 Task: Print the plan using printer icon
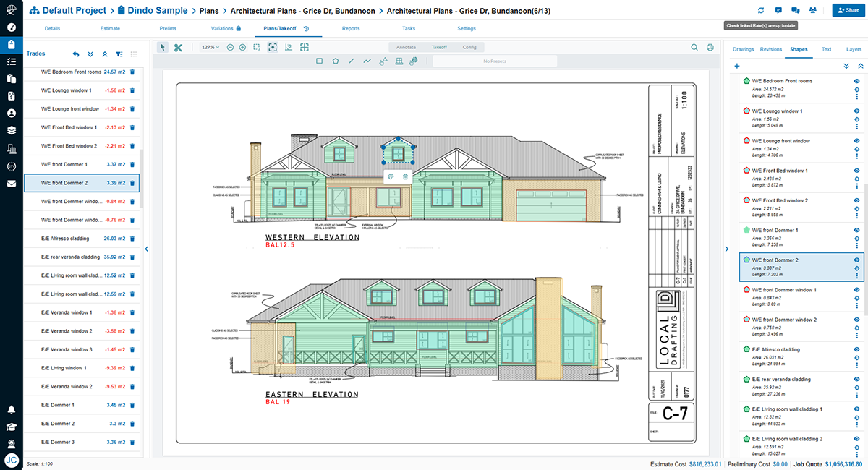pos(710,47)
